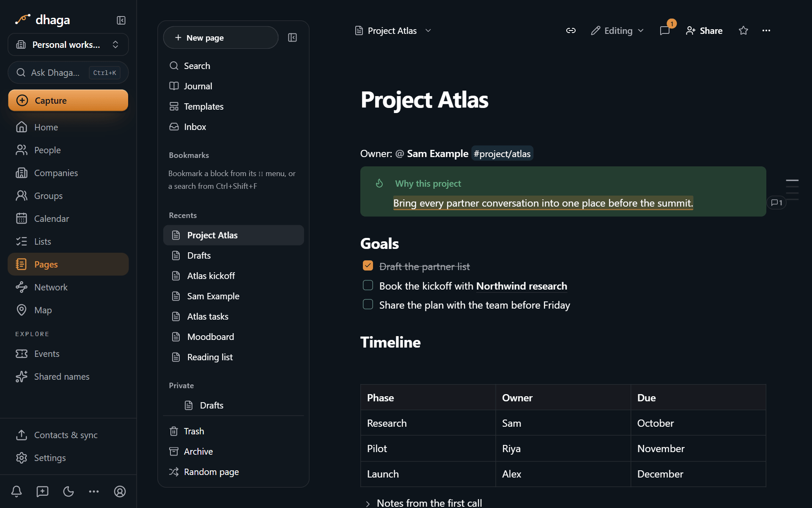
Task: Open the user account avatar icon
Action: tap(120, 491)
